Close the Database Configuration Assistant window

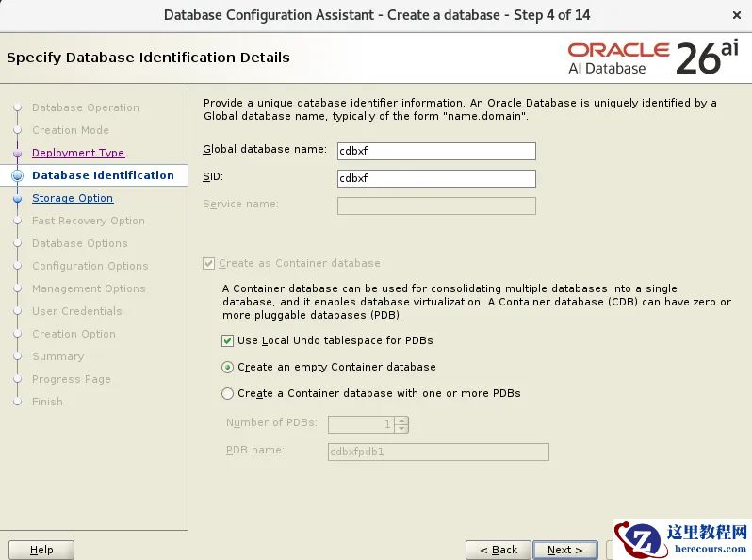(x=737, y=15)
